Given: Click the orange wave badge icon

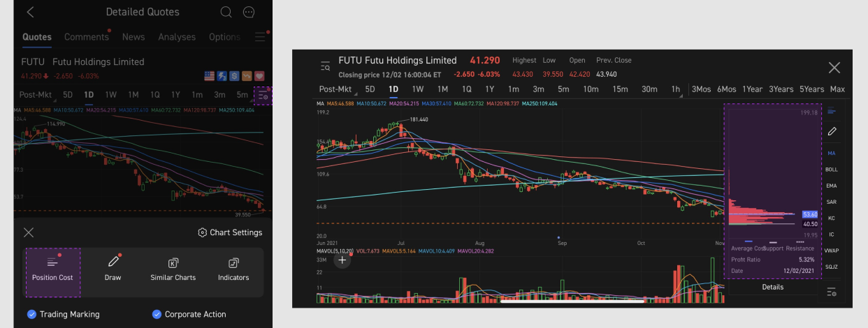Looking at the screenshot, I should (247, 75).
